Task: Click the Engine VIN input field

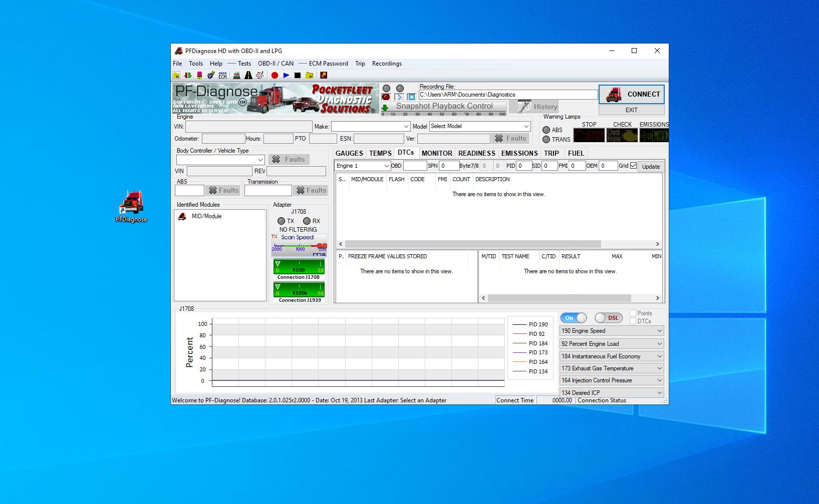Action: tap(249, 127)
